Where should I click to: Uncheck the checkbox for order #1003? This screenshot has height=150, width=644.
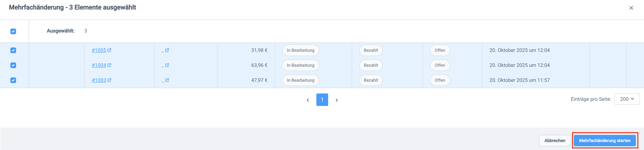pos(13,80)
